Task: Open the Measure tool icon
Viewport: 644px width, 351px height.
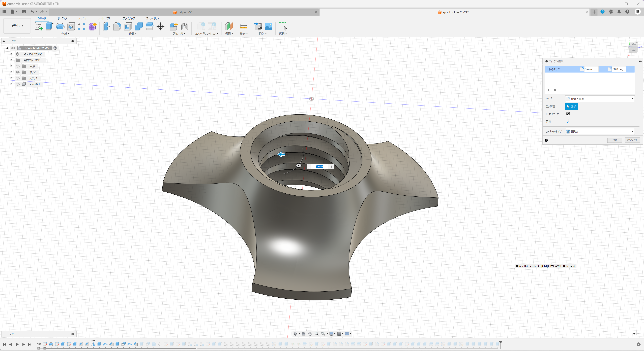Action: (243, 26)
